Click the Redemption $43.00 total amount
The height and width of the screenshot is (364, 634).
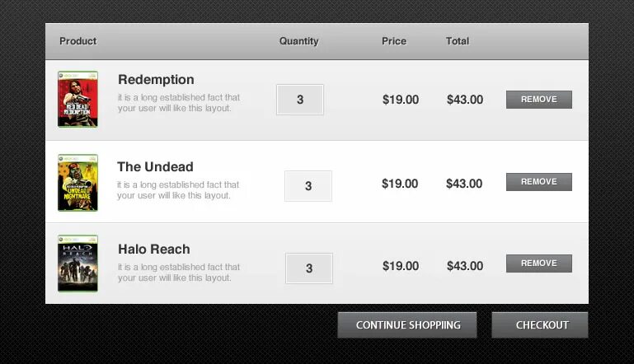point(465,100)
